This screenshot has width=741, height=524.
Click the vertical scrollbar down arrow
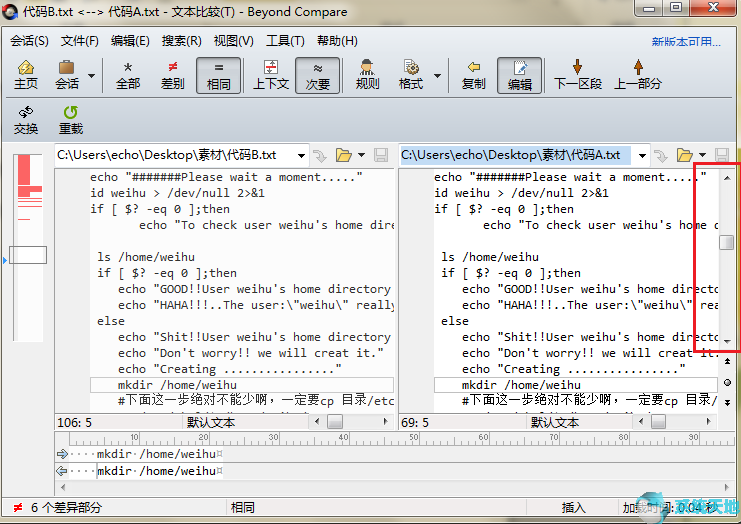pos(727,342)
